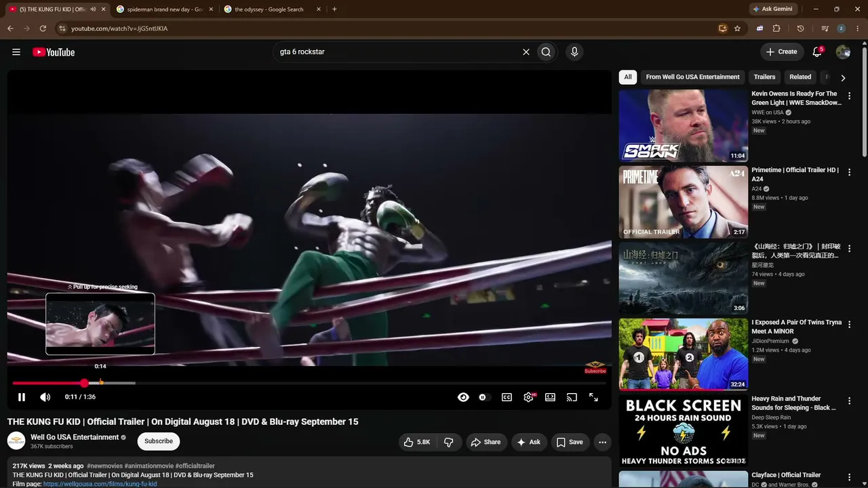The width and height of the screenshot is (868, 488).
Task: Open more actions ellipsis under video
Action: pyautogui.click(x=602, y=442)
